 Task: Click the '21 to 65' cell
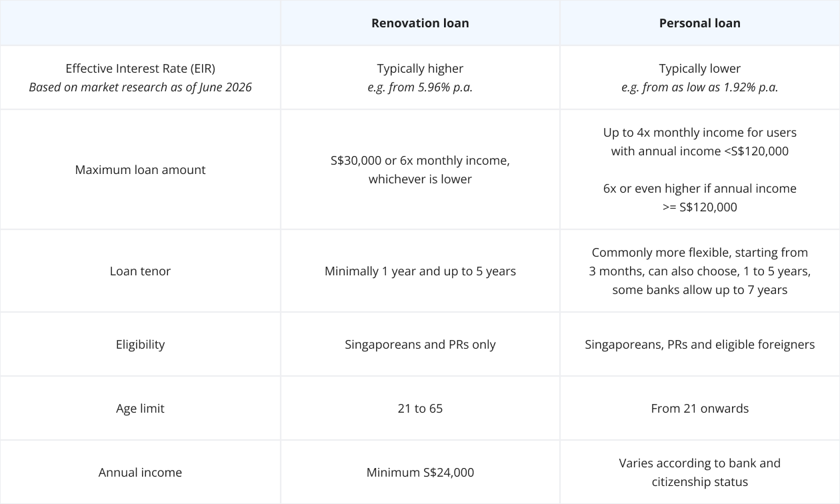420,408
